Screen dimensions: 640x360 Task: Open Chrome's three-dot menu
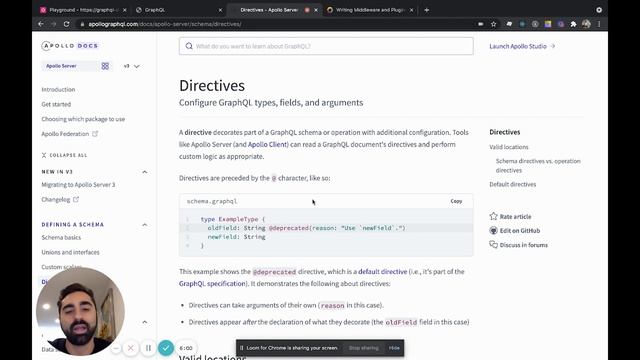pyautogui.click(x=599, y=24)
